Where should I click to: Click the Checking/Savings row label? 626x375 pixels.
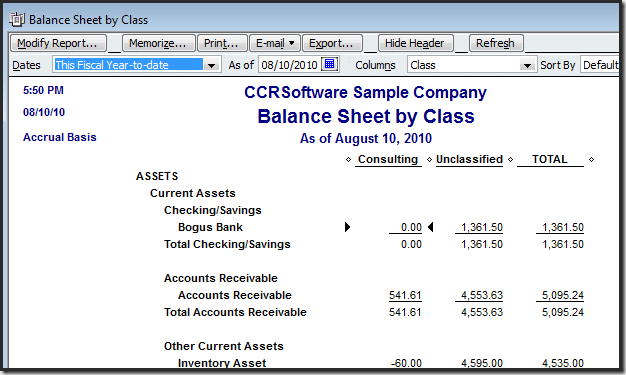(212, 210)
